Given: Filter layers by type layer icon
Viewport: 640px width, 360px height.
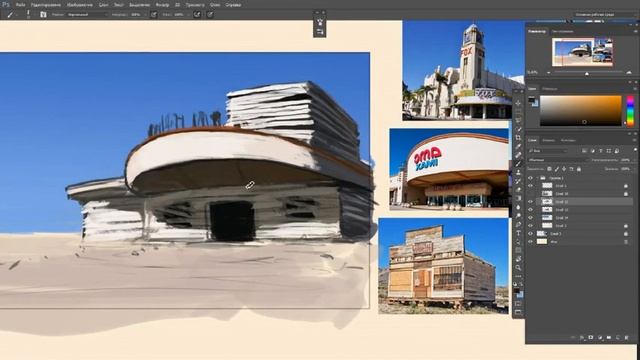Looking at the screenshot, I should 600,151.
